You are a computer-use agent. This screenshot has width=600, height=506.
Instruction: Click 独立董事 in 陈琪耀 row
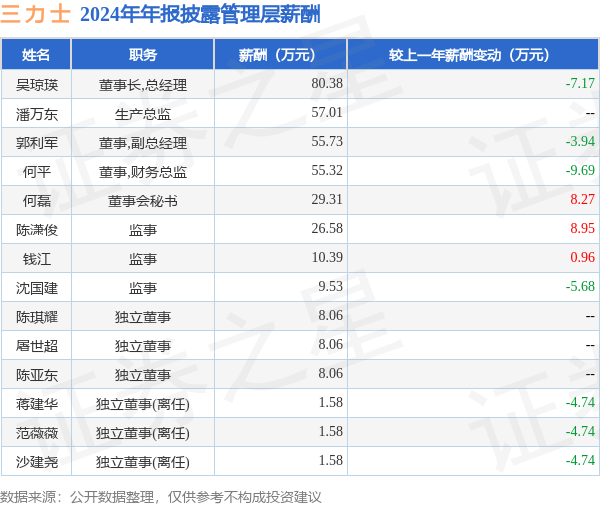[x=143, y=317]
